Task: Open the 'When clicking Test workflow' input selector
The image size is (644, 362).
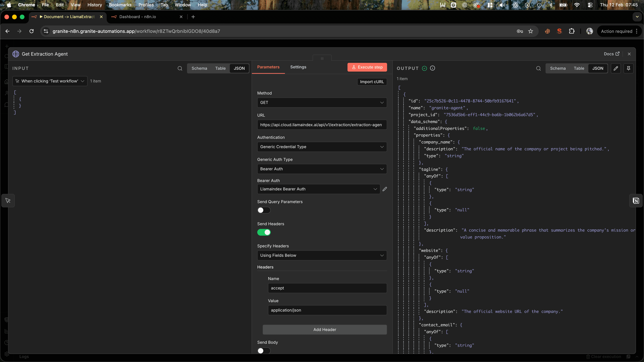Action: pos(49,81)
